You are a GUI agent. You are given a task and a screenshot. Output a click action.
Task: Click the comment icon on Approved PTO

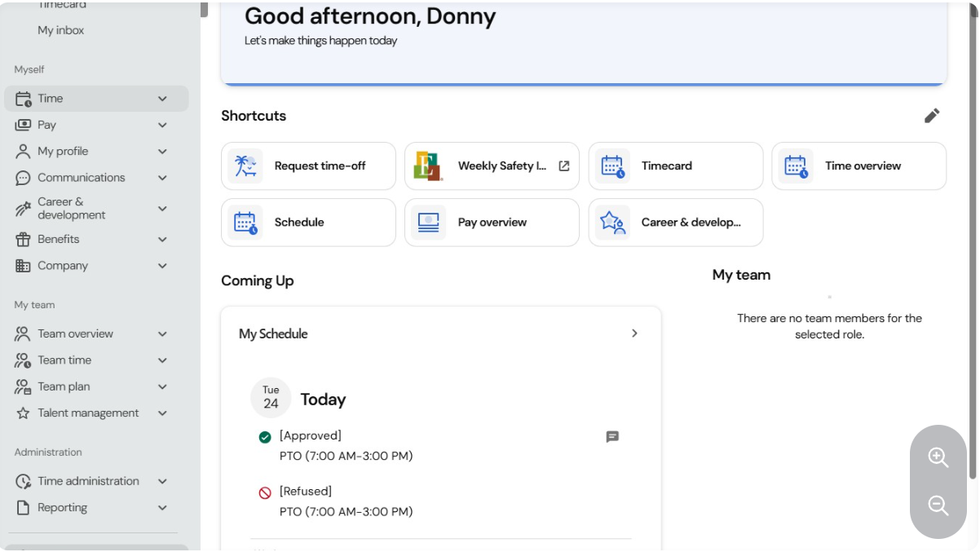(612, 437)
